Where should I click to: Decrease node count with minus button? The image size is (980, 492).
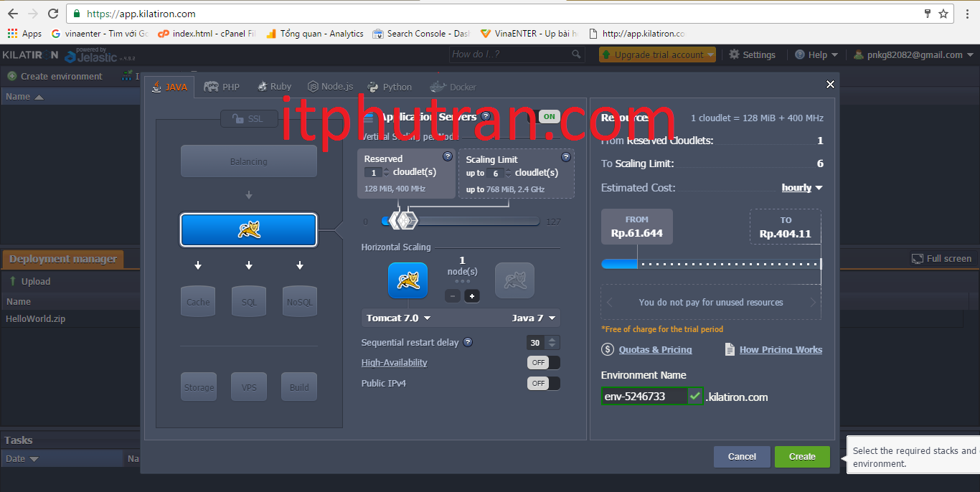[453, 295]
